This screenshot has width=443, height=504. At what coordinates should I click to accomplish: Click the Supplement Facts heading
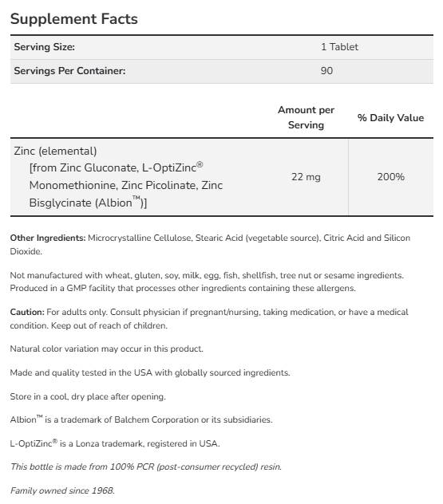[74, 19]
